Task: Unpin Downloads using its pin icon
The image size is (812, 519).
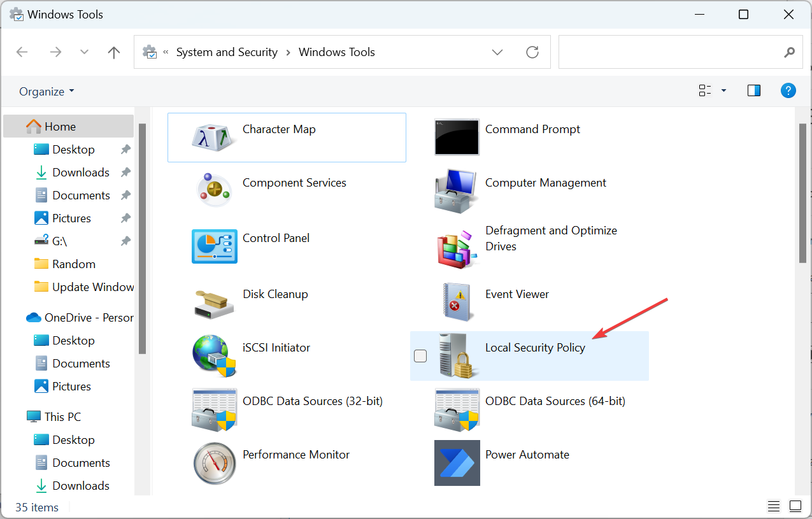Action: click(125, 173)
